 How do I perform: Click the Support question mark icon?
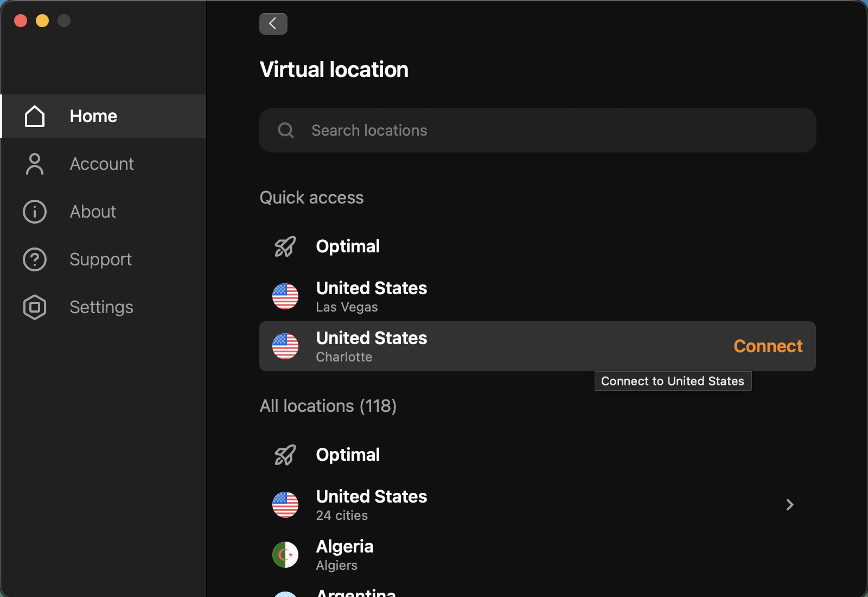coord(35,259)
